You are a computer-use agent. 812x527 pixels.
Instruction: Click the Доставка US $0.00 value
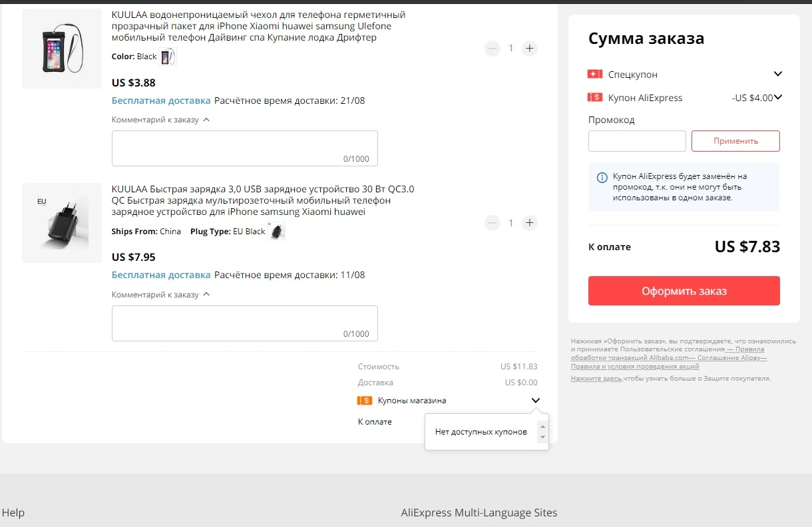coord(521,383)
